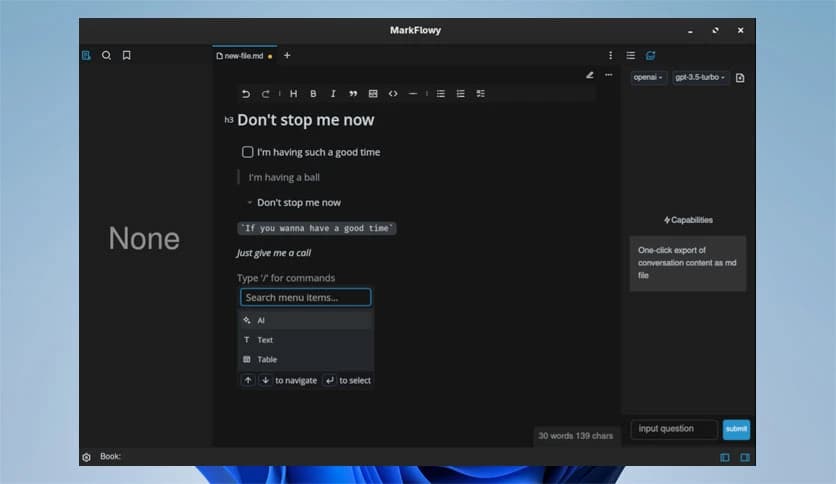Open the editor horizontal ellipsis menu

pyautogui.click(x=609, y=75)
